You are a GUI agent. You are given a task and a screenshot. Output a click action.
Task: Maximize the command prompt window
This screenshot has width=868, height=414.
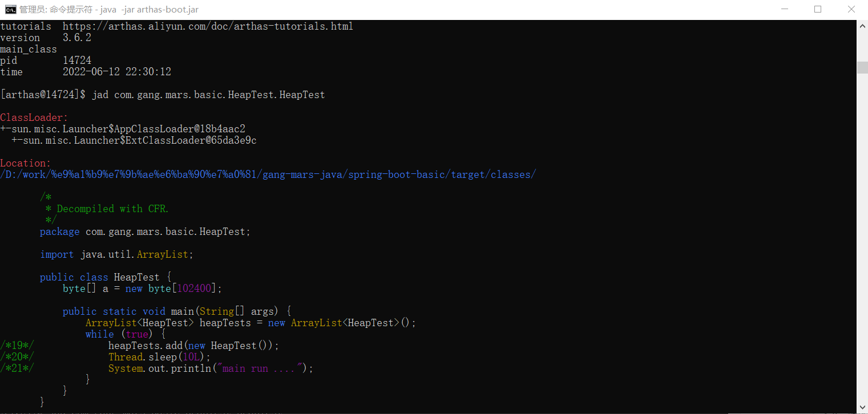tap(818, 9)
